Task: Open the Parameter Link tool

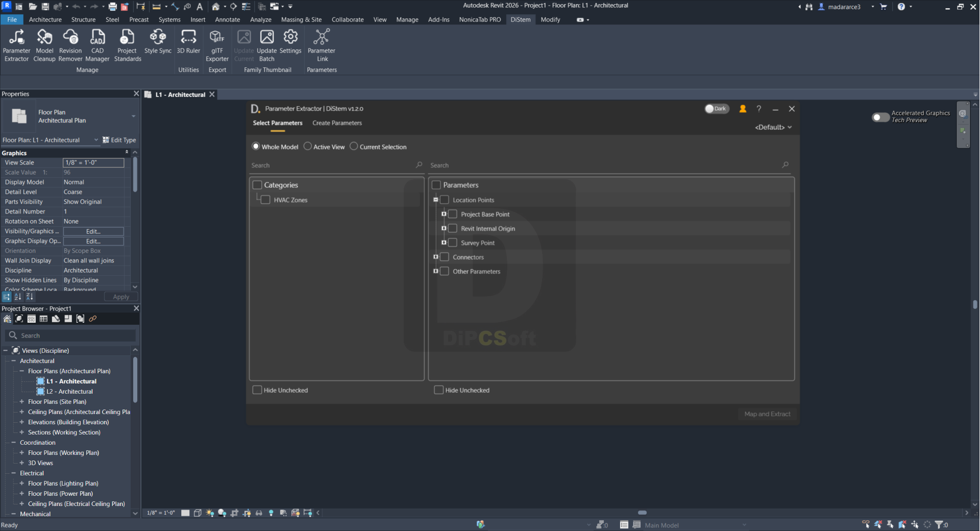Action: 322,45
